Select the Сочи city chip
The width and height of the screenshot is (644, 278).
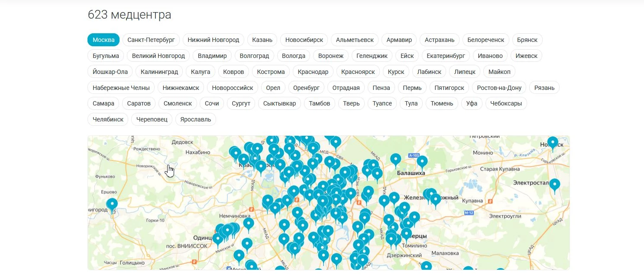point(212,104)
